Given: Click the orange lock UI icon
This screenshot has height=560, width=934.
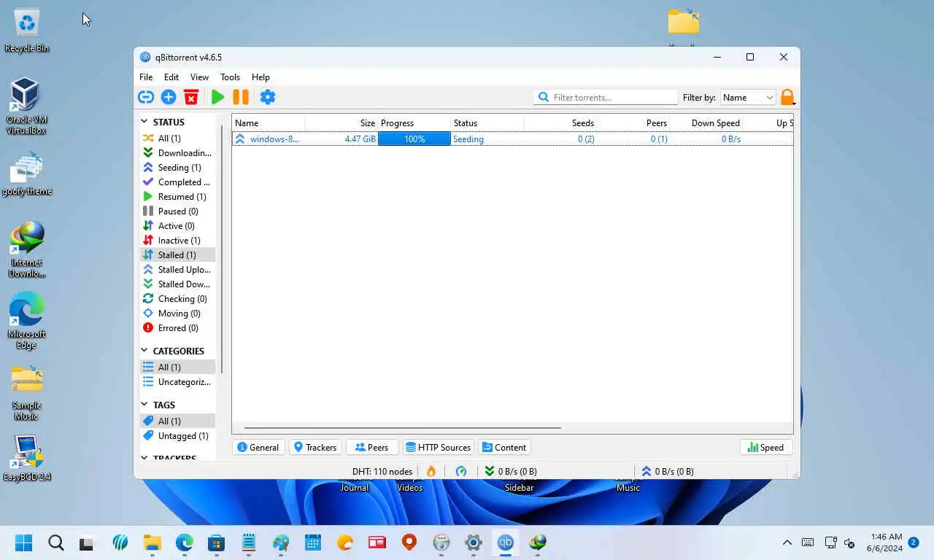Looking at the screenshot, I should [x=787, y=97].
